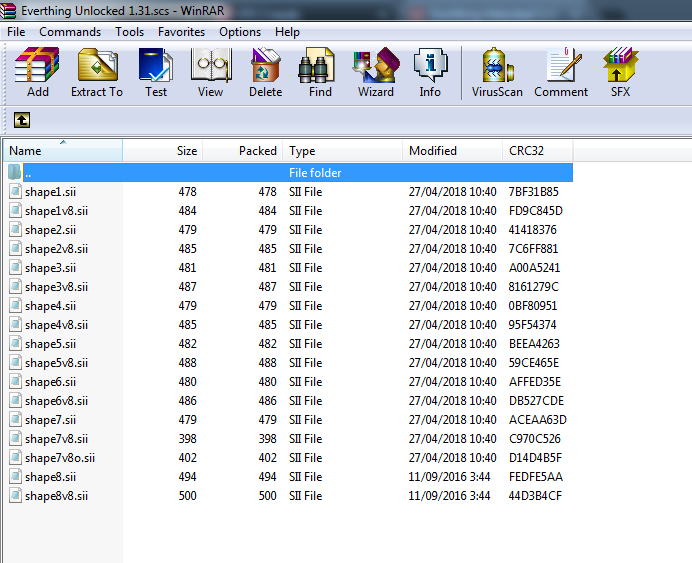Click file icon of shape2v8.sii
This screenshot has height=563, width=692.
[15, 248]
